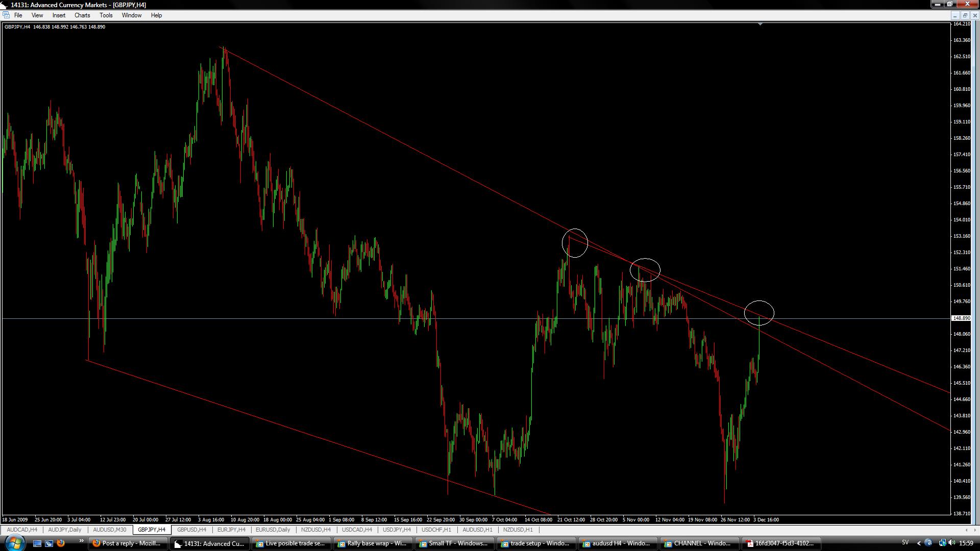The image size is (980, 551).
Task: Click the SV language indicator in the tray
Action: click(905, 543)
